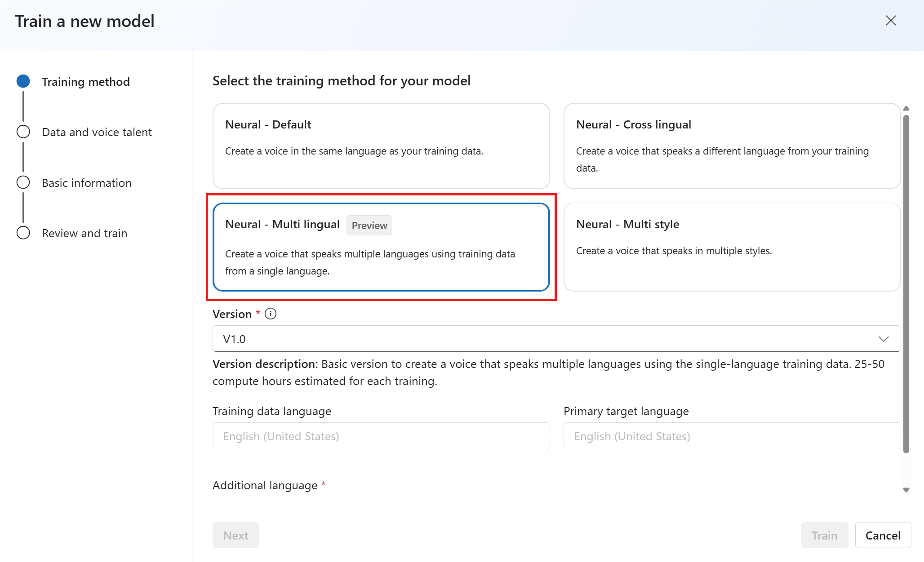
Task: Select the Neural - Multi style card
Action: pos(732,247)
